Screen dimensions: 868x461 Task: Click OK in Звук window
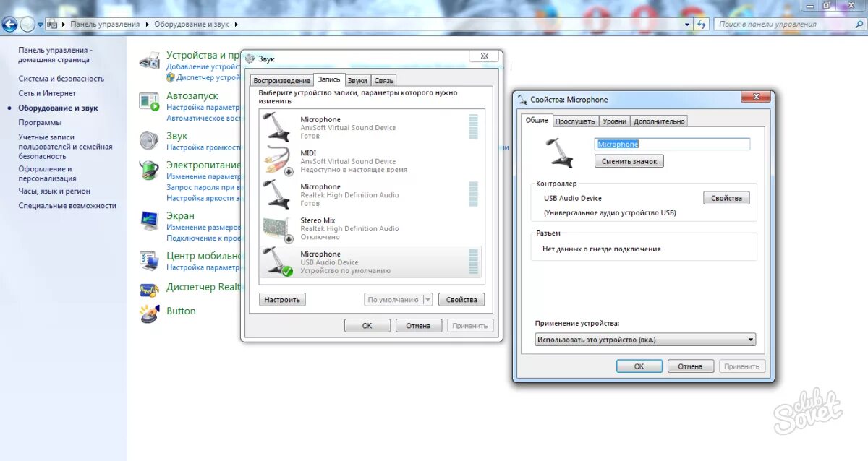click(367, 326)
